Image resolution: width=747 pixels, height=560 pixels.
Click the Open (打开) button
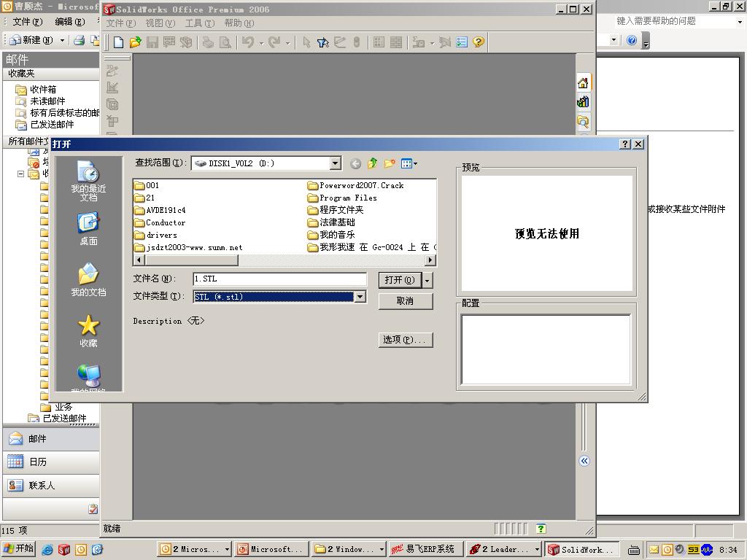[400, 280]
